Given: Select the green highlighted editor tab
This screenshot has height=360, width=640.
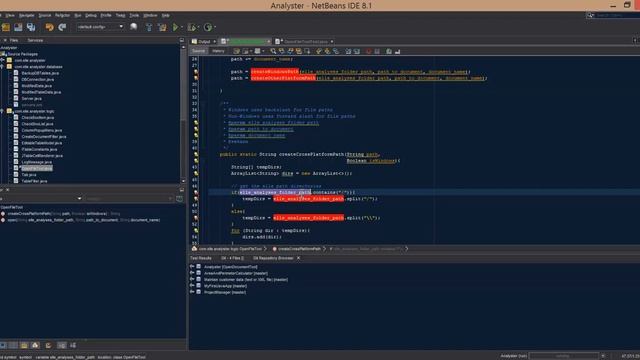Looking at the screenshot, I should (245, 42).
